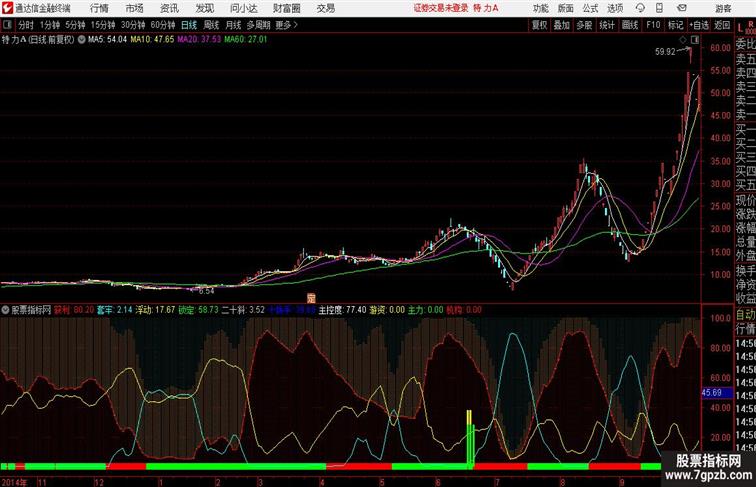
Task: Click the 游客 user account label
Action: [x=724, y=8]
